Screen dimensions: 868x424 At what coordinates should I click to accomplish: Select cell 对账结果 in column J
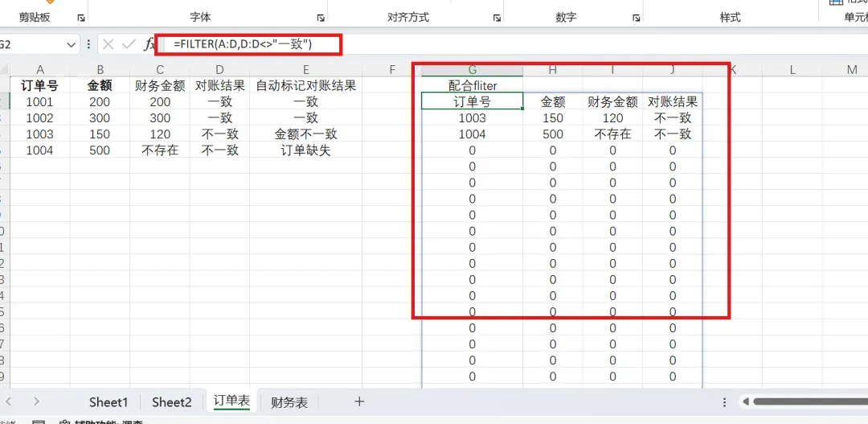click(673, 101)
